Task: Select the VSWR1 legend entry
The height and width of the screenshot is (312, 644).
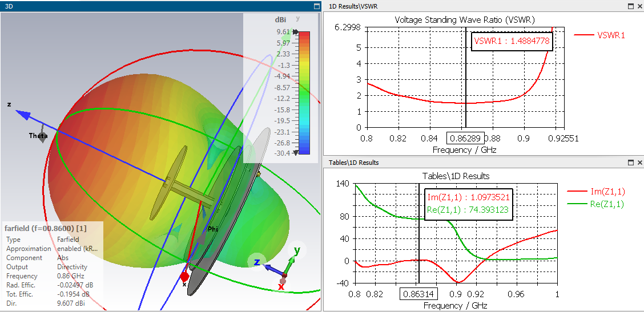Action: [599, 35]
